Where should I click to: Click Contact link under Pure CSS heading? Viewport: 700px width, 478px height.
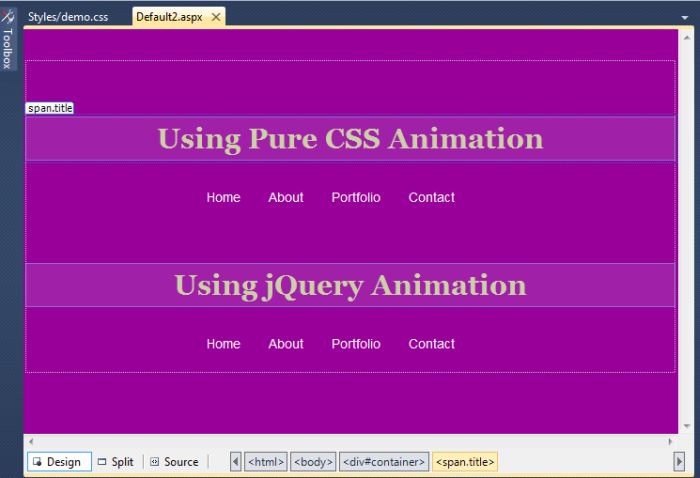(431, 197)
